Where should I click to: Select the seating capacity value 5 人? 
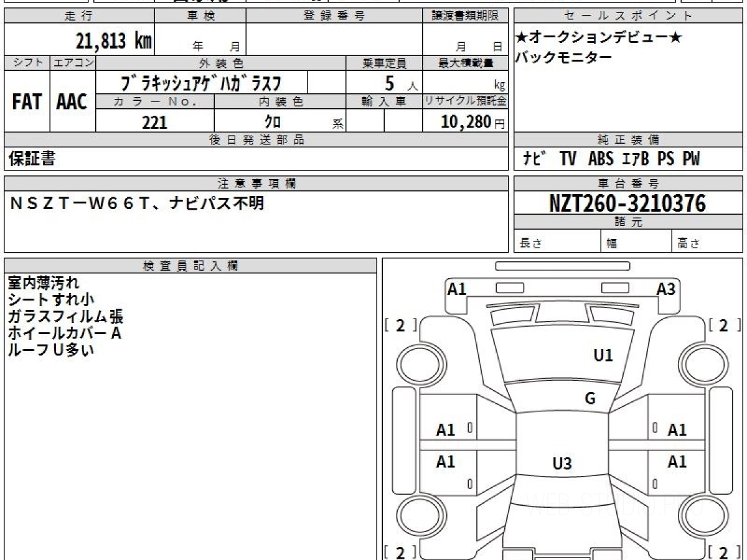click(401, 83)
